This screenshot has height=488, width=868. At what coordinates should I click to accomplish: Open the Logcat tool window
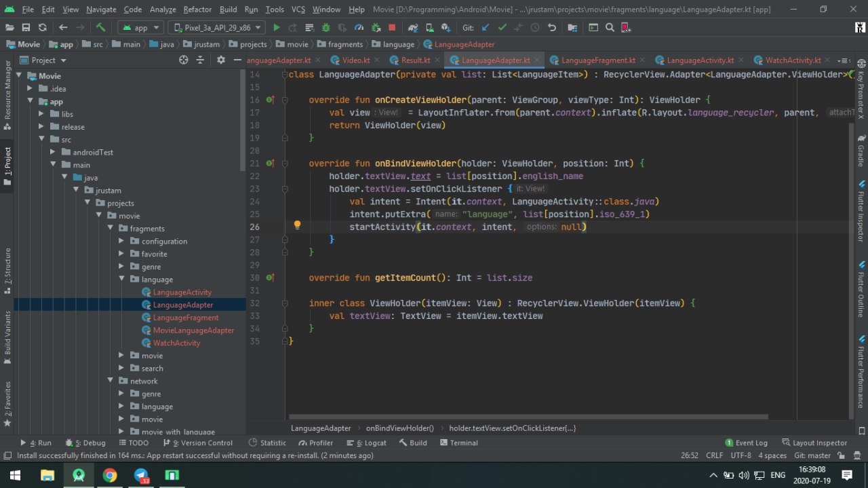coord(367,443)
